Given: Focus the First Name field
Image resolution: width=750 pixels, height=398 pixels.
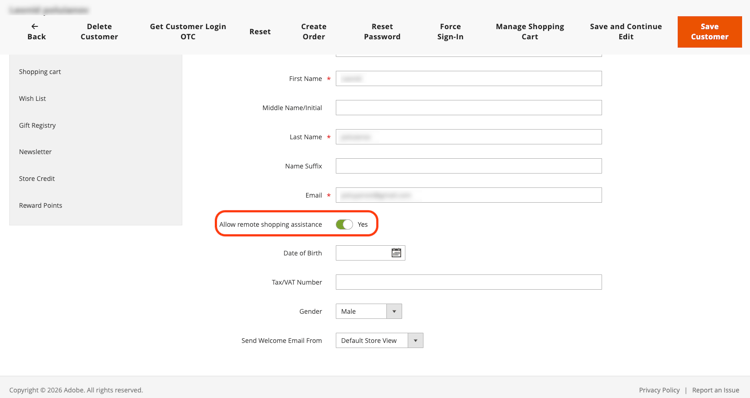Looking at the screenshot, I should coord(468,78).
